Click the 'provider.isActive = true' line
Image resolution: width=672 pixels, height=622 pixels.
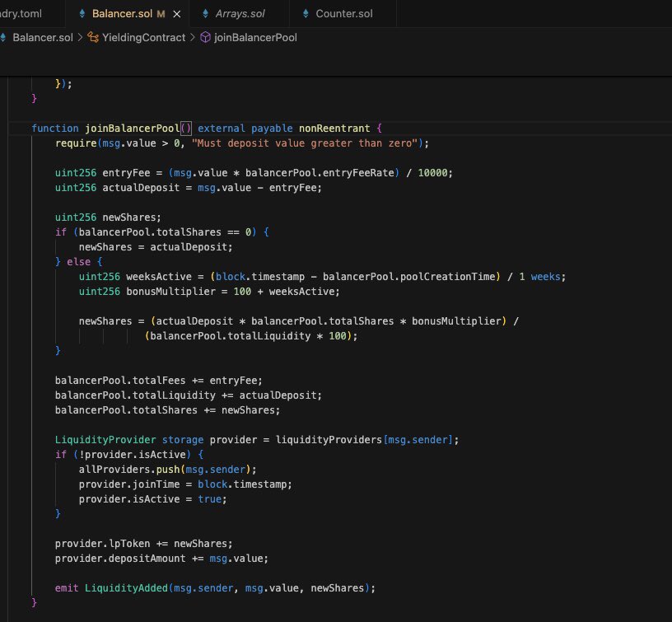[152, 499]
